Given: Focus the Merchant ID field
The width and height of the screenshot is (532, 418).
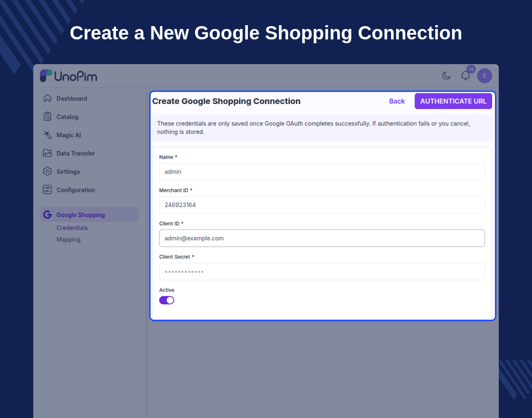Looking at the screenshot, I should click(x=322, y=205).
